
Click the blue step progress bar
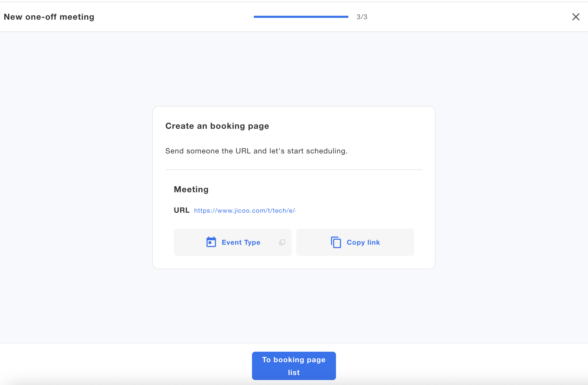[301, 17]
